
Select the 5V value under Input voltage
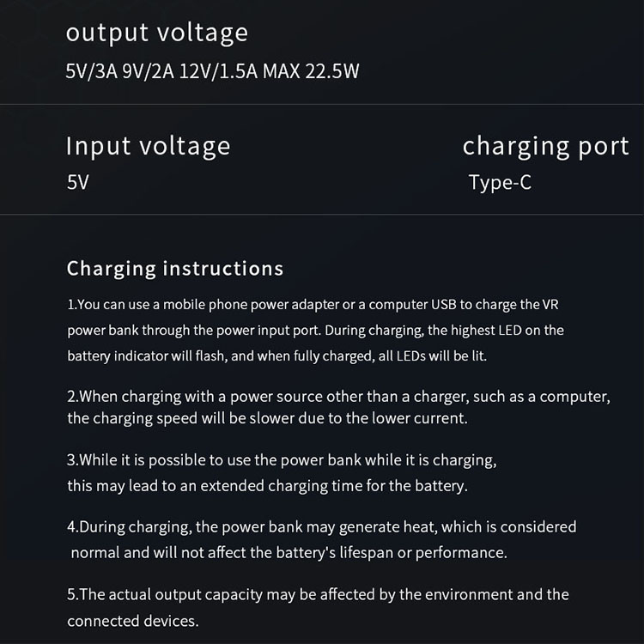[x=77, y=183]
